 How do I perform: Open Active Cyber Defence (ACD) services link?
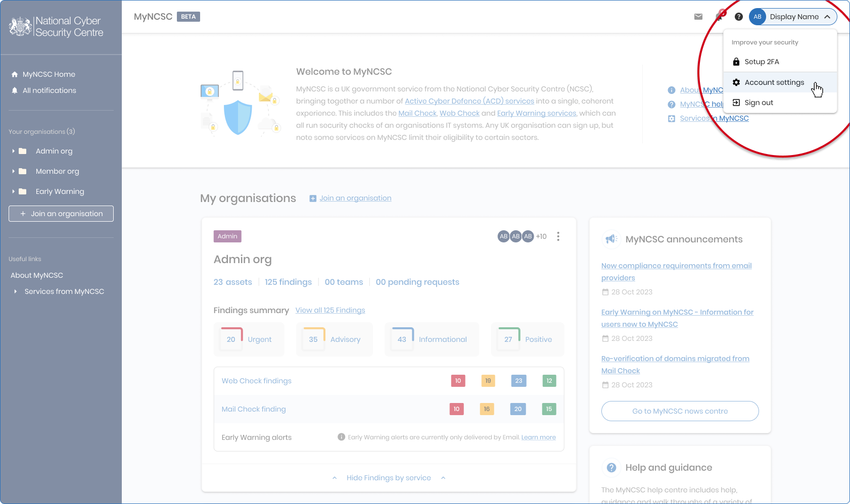pos(469,101)
